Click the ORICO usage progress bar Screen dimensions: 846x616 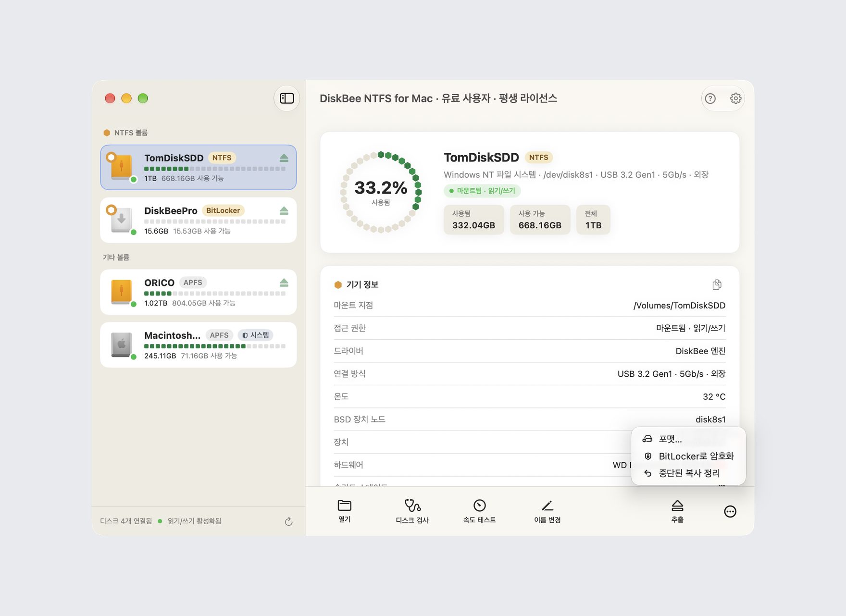tap(215, 294)
